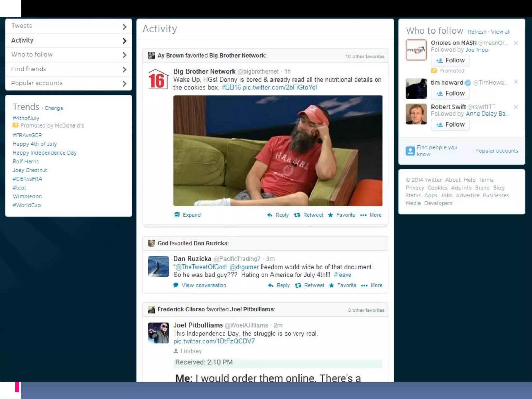This screenshot has width=532, height=399.
Task: Click Favorite star on Big Brother Network tweet
Action: [x=330, y=215]
